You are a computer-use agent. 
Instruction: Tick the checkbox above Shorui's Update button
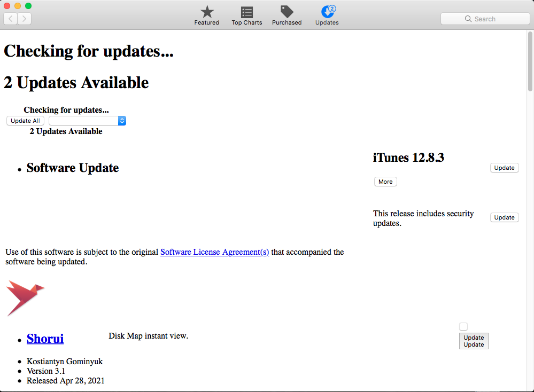click(x=463, y=327)
